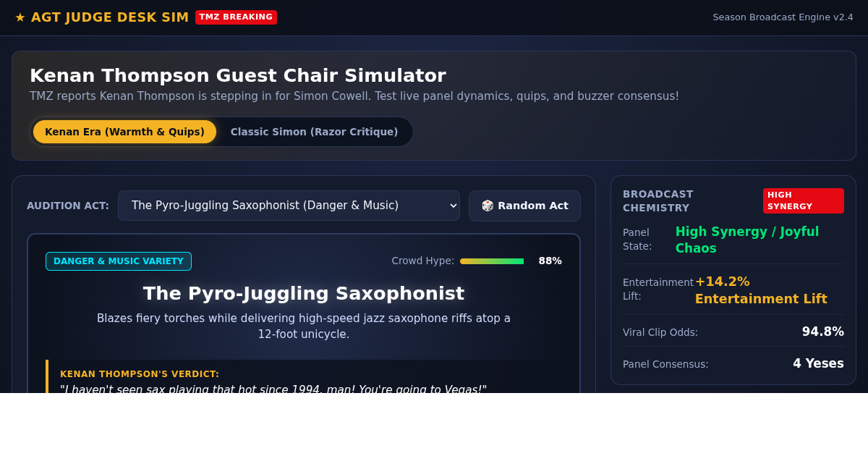Image resolution: width=868 pixels, height=456 pixels.
Task: Click the "BROADCAST CHEMISTRY" heading
Action: click(x=658, y=201)
